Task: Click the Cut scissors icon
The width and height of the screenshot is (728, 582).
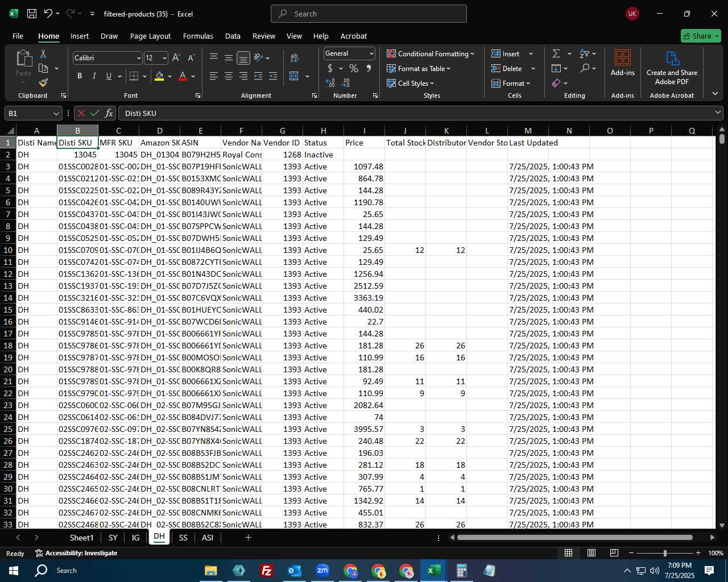Action: (x=43, y=53)
